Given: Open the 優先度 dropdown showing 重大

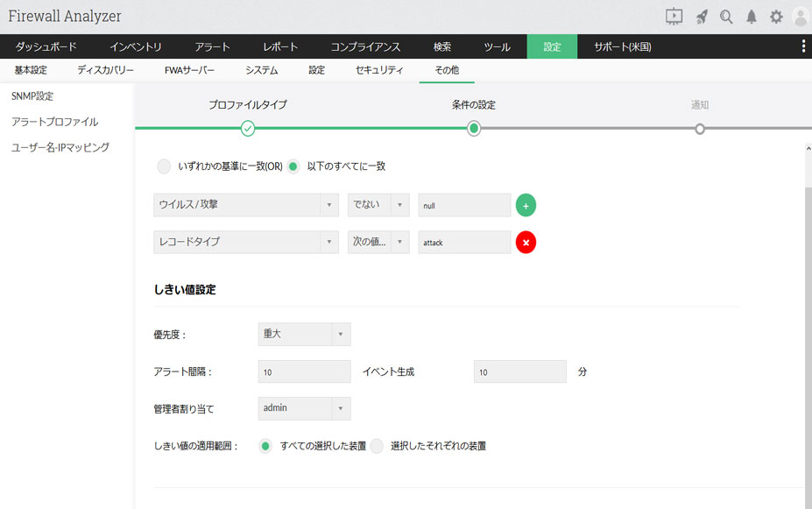Looking at the screenshot, I should 304,334.
